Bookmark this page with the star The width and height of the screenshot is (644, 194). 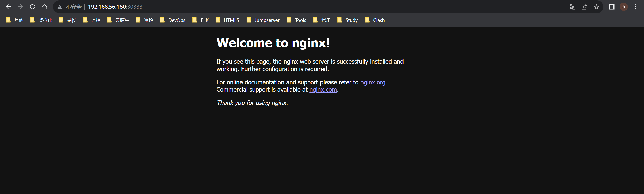[596, 7]
